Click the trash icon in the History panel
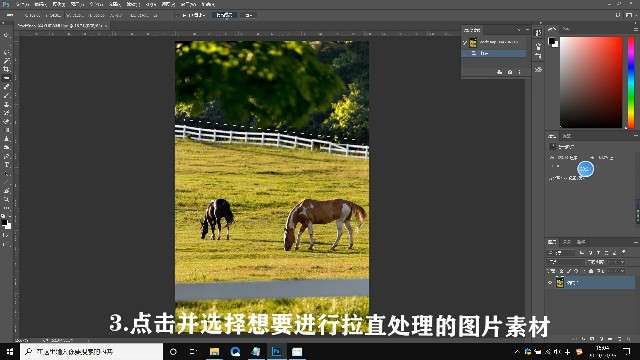This screenshot has width=640, height=360. 519,72
